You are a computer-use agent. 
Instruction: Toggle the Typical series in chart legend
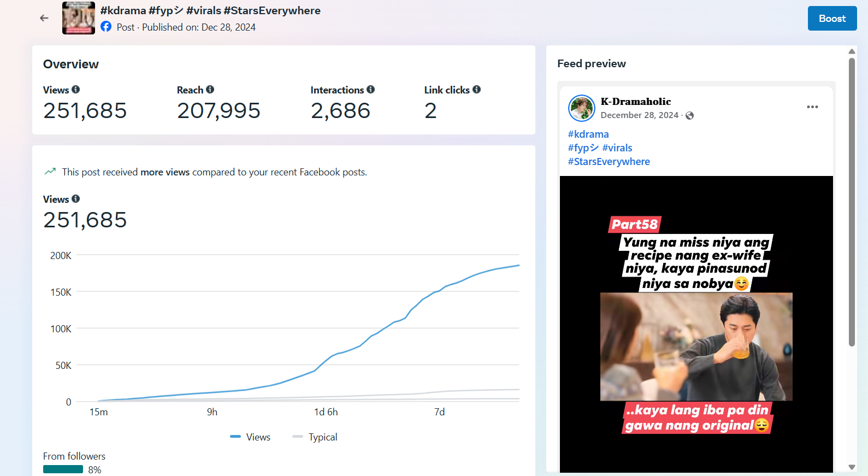click(x=315, y=437)
